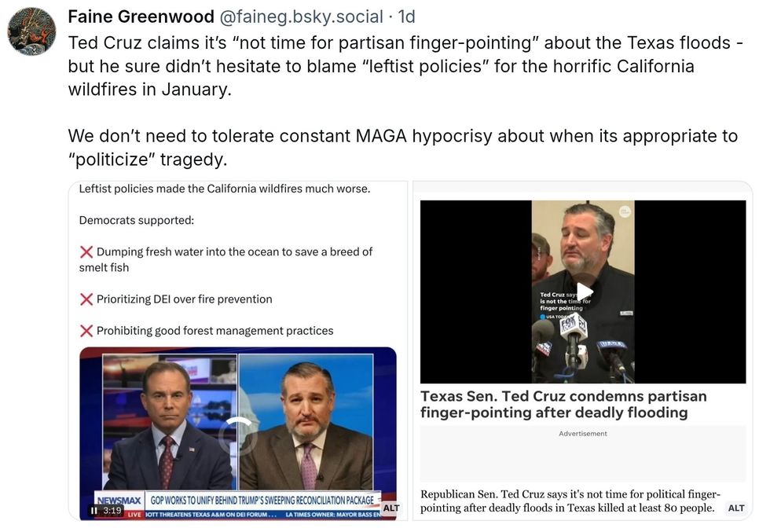Show ALT text for the flooding article image

(x=736, y=508)
